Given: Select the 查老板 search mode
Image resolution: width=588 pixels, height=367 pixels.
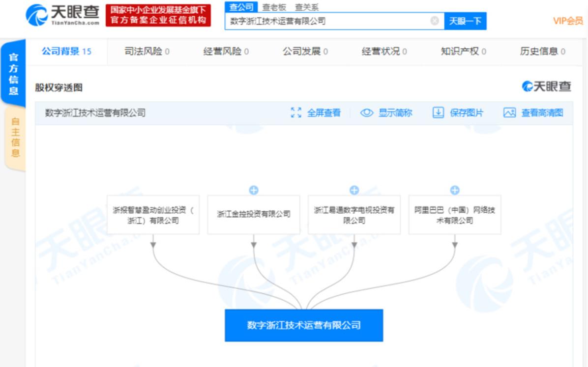Looking at the screenshot, I should point(274,7).
